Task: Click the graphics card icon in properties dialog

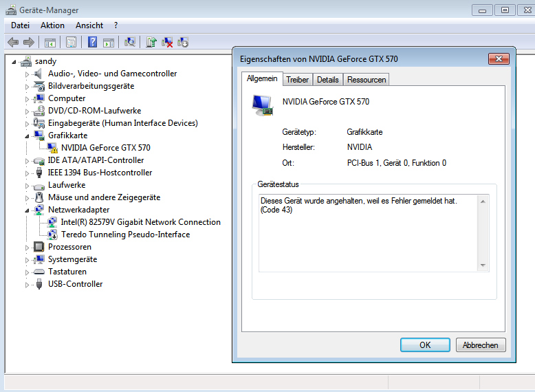Action: (263, 105)
